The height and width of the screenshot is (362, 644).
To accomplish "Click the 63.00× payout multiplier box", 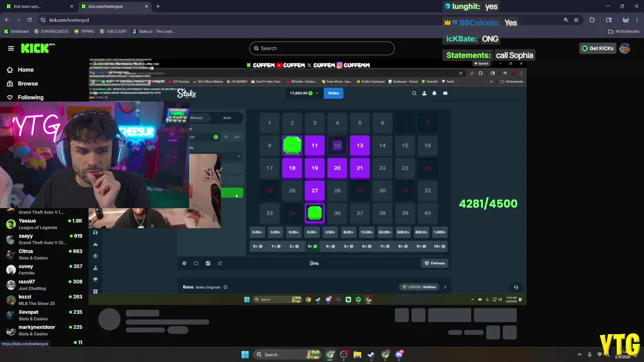I will click(385, 232).
